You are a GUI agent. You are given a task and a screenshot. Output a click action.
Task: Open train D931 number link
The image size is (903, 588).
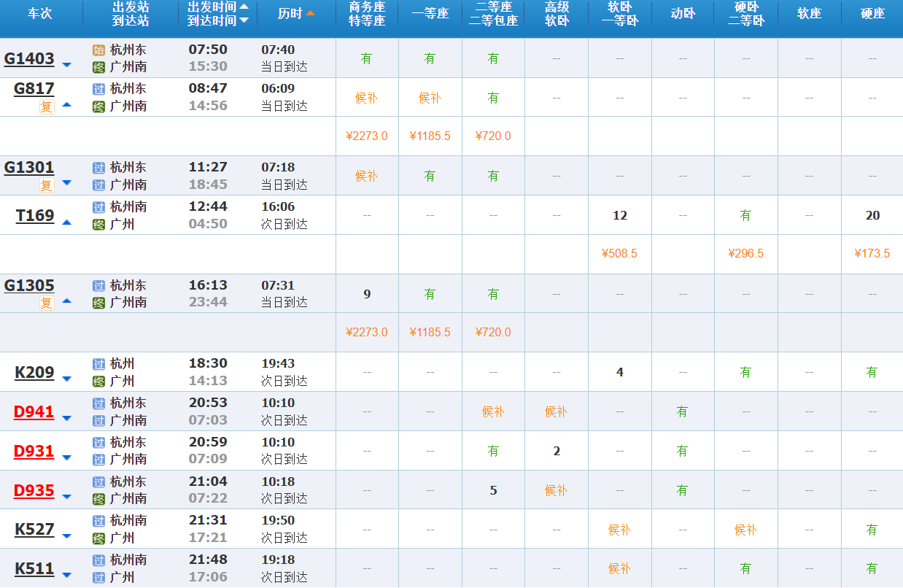(34, 451)
